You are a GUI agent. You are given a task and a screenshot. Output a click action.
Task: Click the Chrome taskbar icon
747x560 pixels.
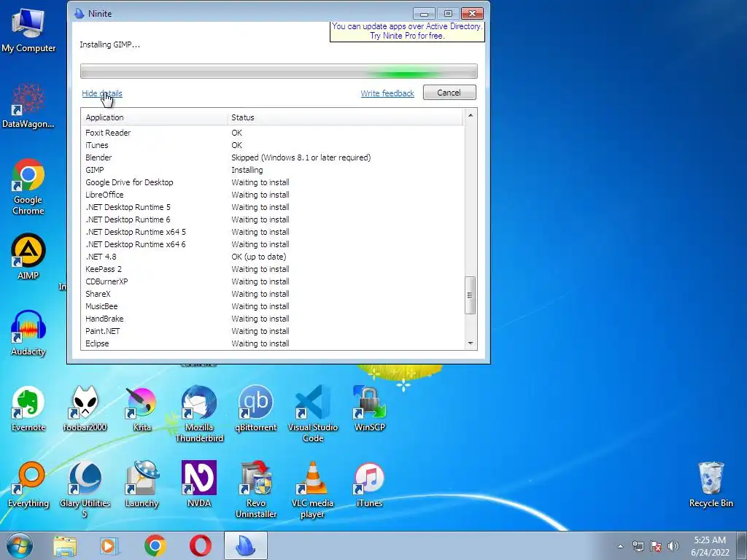click(155, 545)
